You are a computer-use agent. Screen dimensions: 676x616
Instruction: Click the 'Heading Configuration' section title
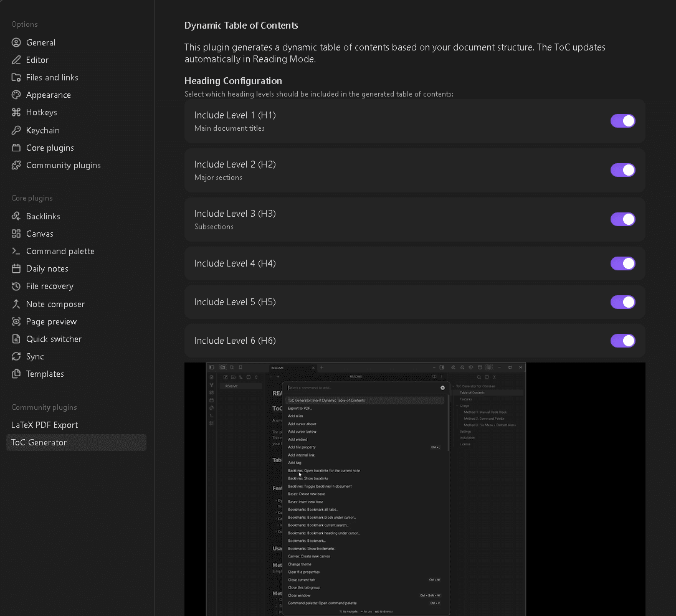pos(233,80)
